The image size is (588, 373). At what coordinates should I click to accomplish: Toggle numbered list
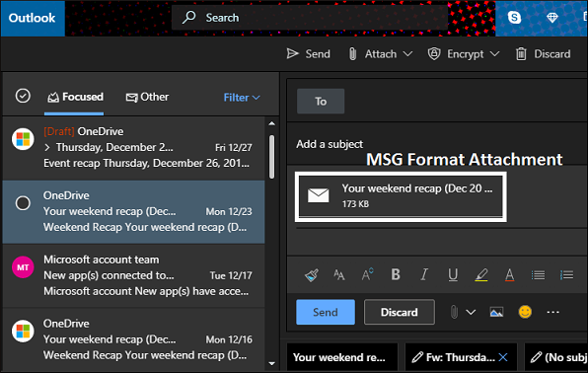tap(566, 275)
